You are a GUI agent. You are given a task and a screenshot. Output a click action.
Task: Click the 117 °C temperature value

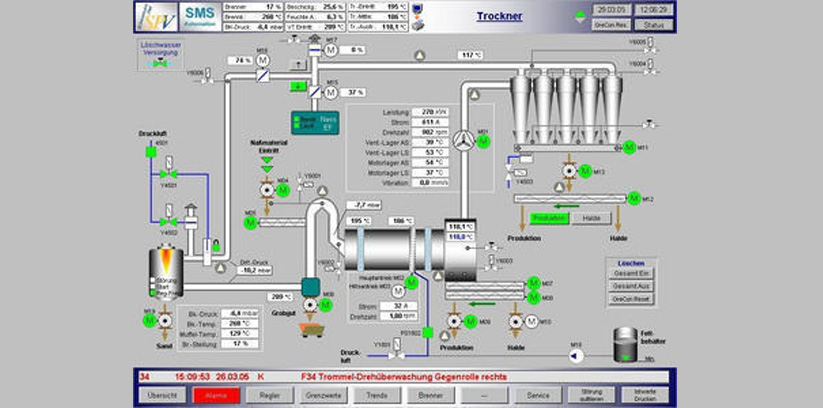(470, 55)
